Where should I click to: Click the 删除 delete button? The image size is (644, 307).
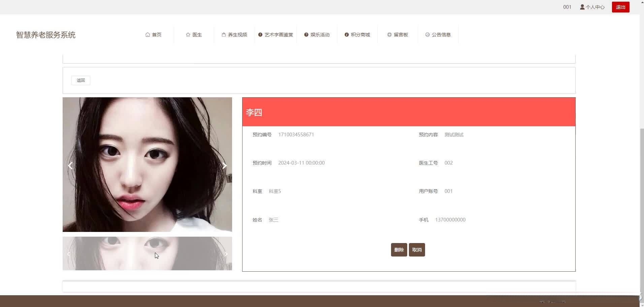[398, 249]
